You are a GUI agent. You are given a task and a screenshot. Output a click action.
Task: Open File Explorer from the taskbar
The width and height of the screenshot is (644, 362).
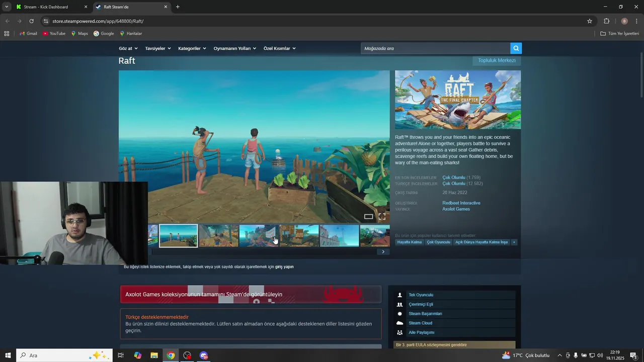[x=154, y=355]
